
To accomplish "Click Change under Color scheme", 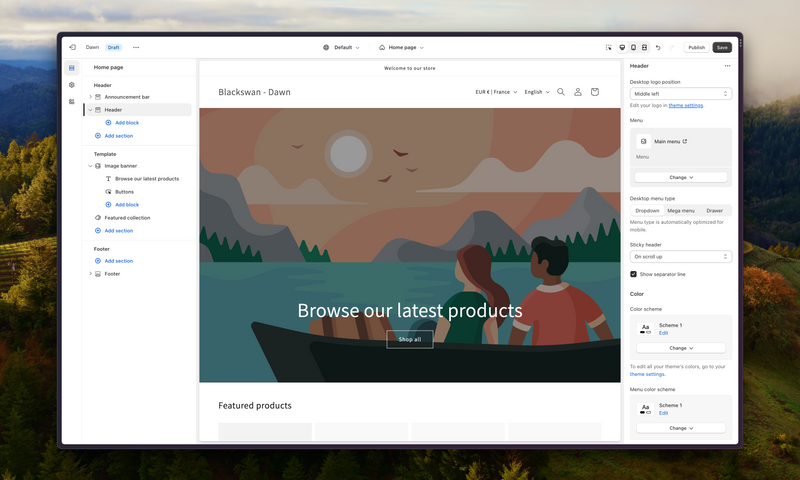I will point(681,348).
